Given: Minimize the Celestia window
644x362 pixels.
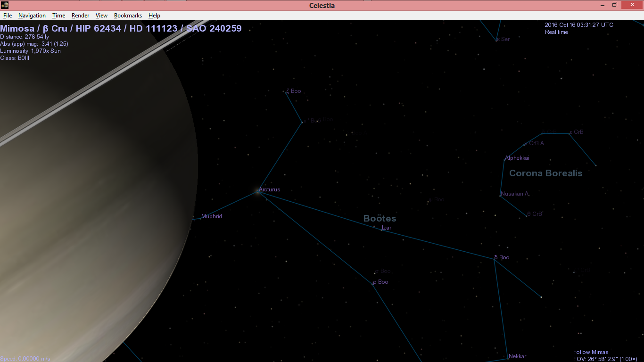Looking at the screenshot, I should 602,5.
